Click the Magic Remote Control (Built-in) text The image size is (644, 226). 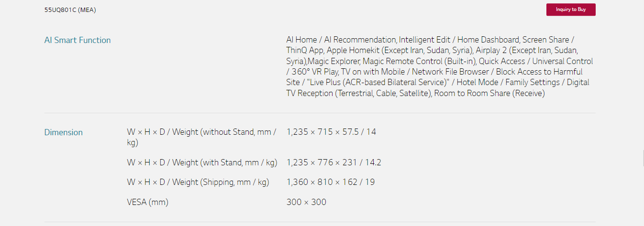pos(419,61)
